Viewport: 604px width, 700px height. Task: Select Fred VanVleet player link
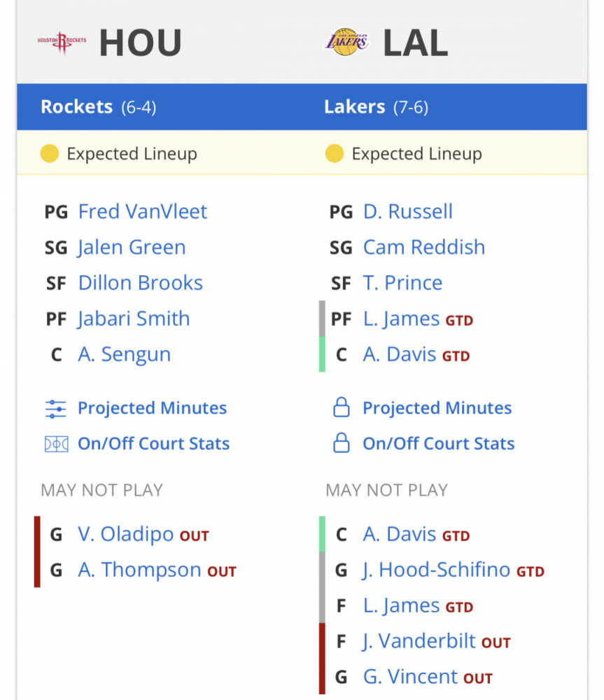(x=142, y=211)
